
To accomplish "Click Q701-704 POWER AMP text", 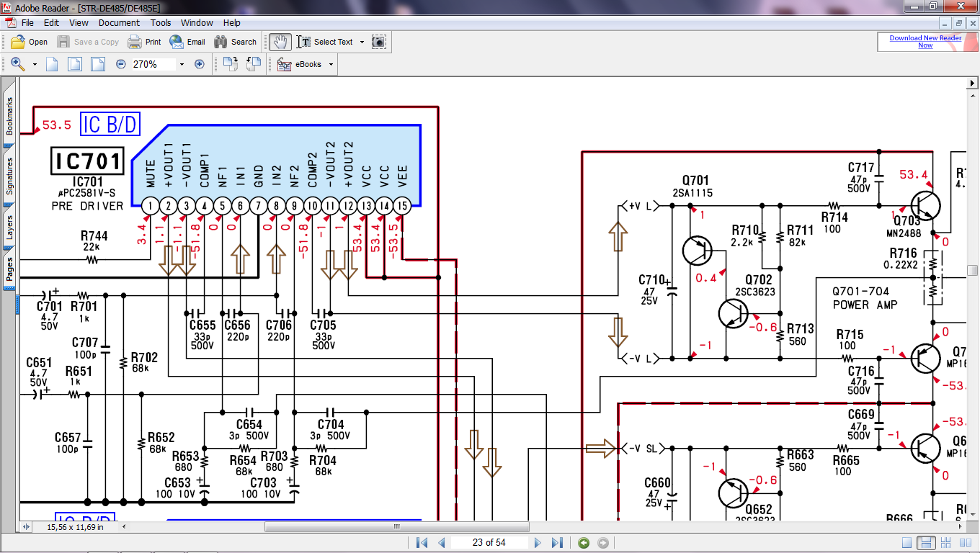I will click(x=865, y=298).
